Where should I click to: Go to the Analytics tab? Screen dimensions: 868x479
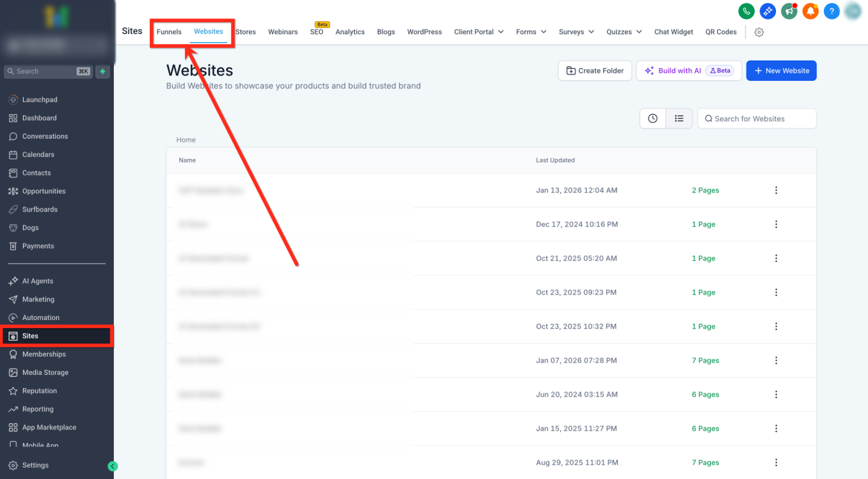[x=350, y=32]
